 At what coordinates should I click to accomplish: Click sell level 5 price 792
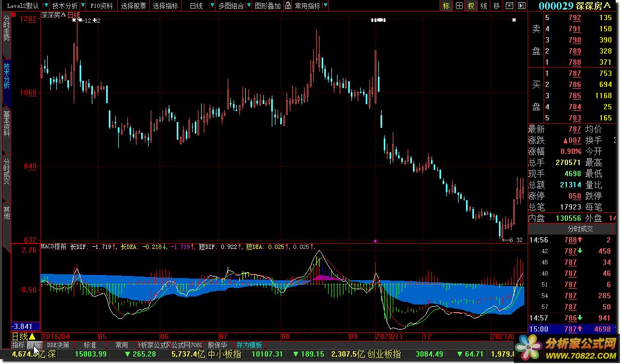(x=574, y=18)
